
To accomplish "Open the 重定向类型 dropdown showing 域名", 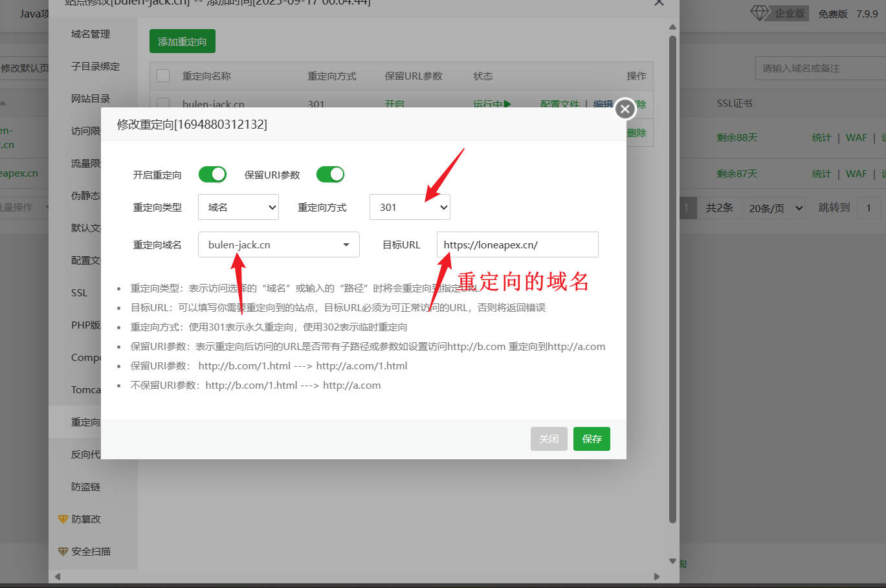I will [238, 208].
